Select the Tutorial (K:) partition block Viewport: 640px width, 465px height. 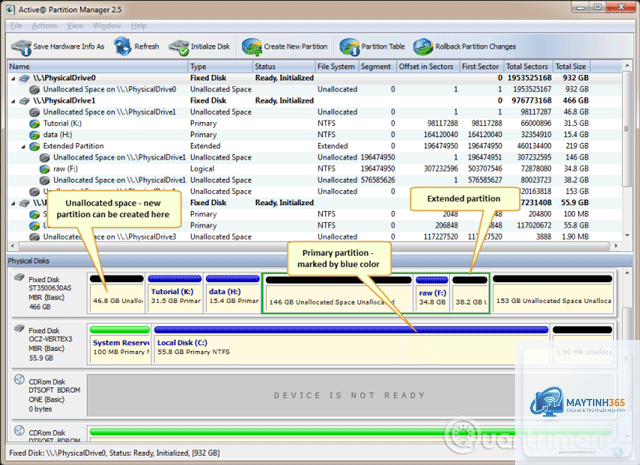[175, 294]
